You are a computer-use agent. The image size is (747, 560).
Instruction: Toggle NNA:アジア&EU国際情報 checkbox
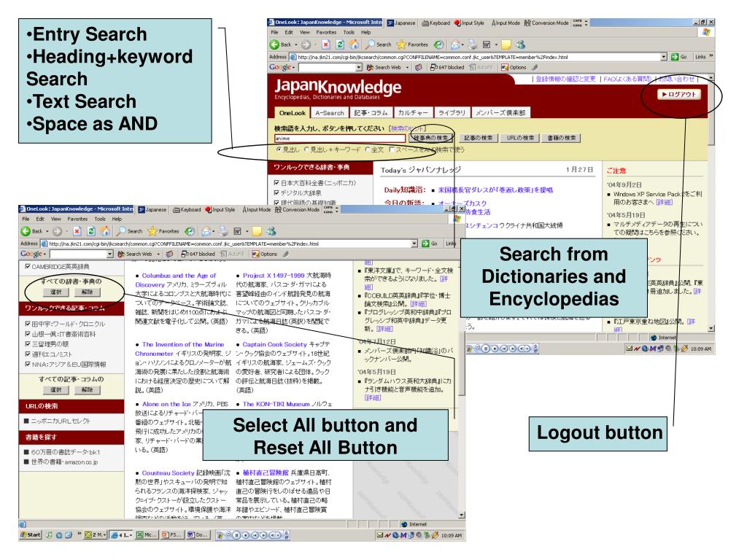(x=28, y=365)
